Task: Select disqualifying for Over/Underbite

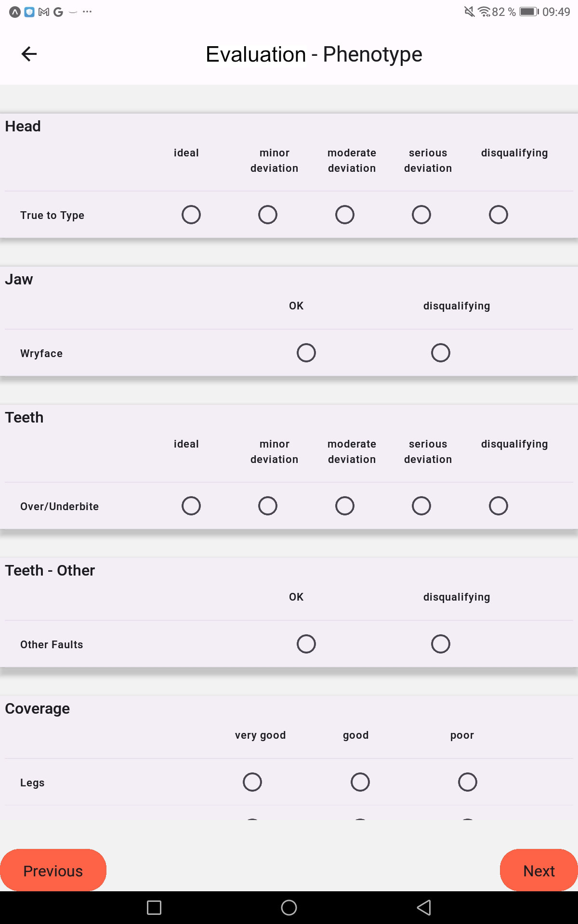Action: [499, 506]
